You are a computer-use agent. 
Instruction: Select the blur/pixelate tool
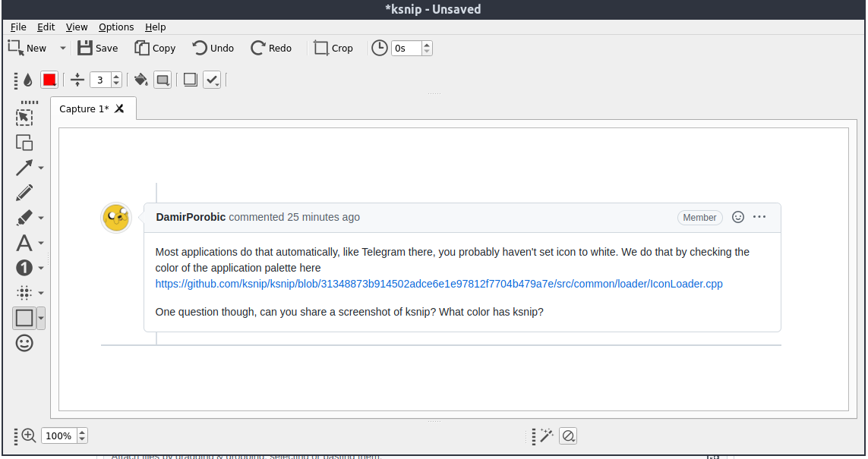24,293
